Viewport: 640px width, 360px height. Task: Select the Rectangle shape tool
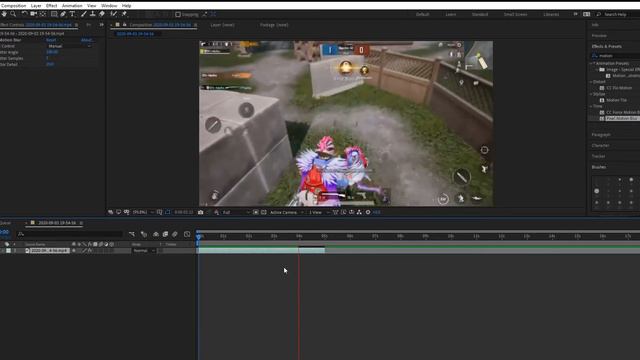pyautogui.click(x=53, y=14)
